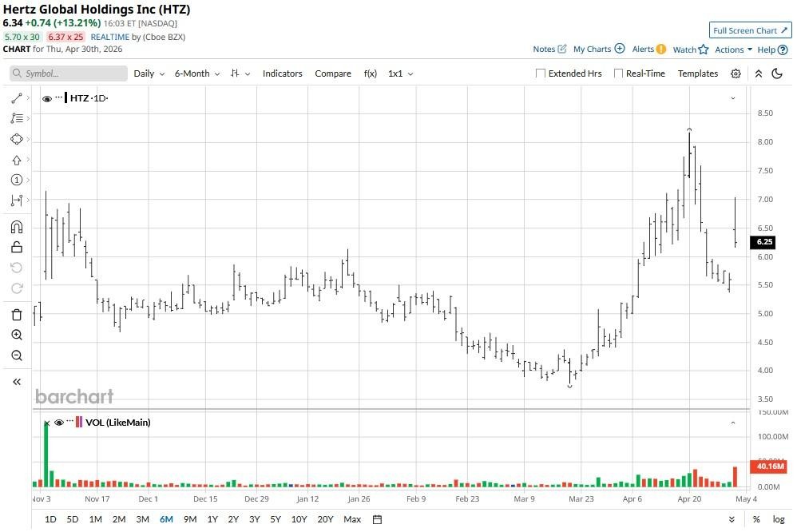Open the 6-Month period dropdown
The height and width of the screenshot is (532, 797).
(x=196, y=73)
